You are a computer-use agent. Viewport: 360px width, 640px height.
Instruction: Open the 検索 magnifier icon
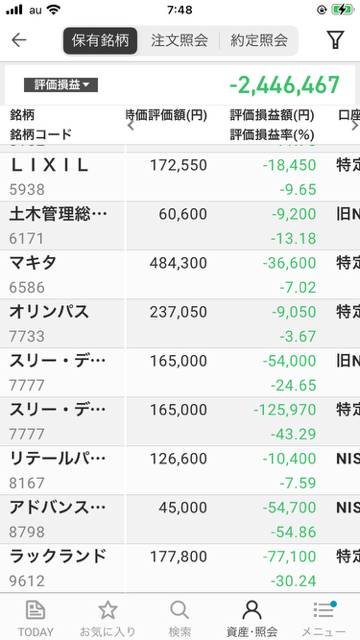179,611
